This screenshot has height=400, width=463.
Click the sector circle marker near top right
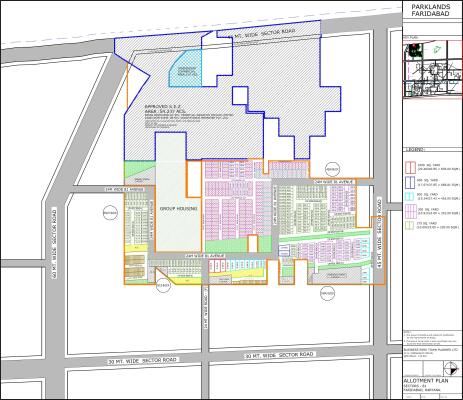coord(332,170)
